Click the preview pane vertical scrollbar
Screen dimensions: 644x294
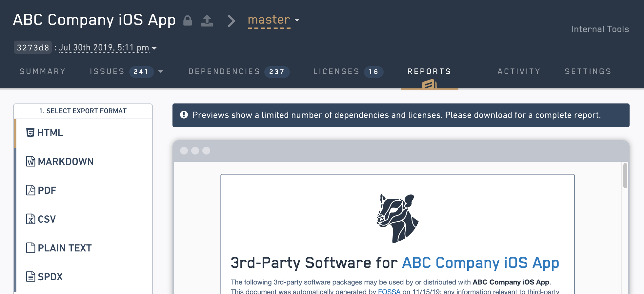coord(625,176)
